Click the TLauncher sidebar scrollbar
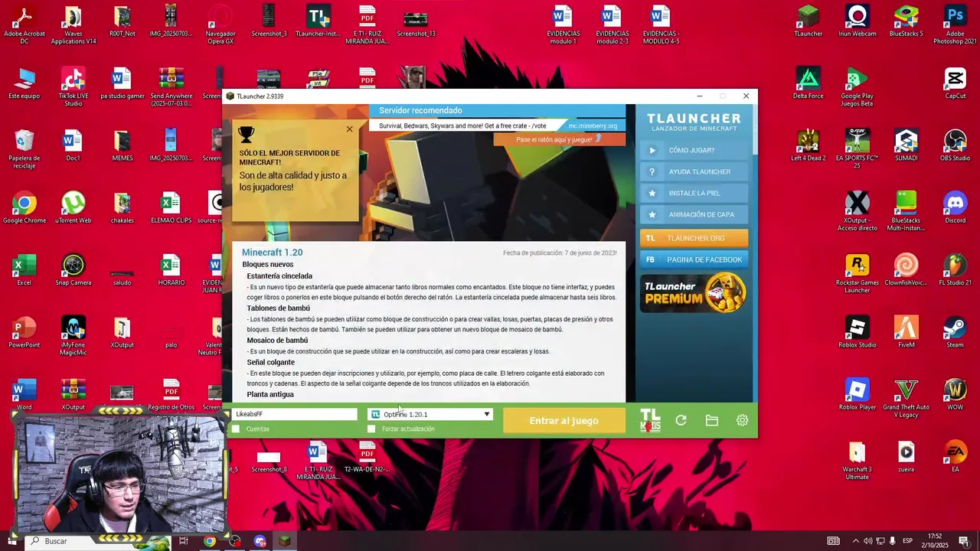This screenshot has height=551, width=980. 754,130
